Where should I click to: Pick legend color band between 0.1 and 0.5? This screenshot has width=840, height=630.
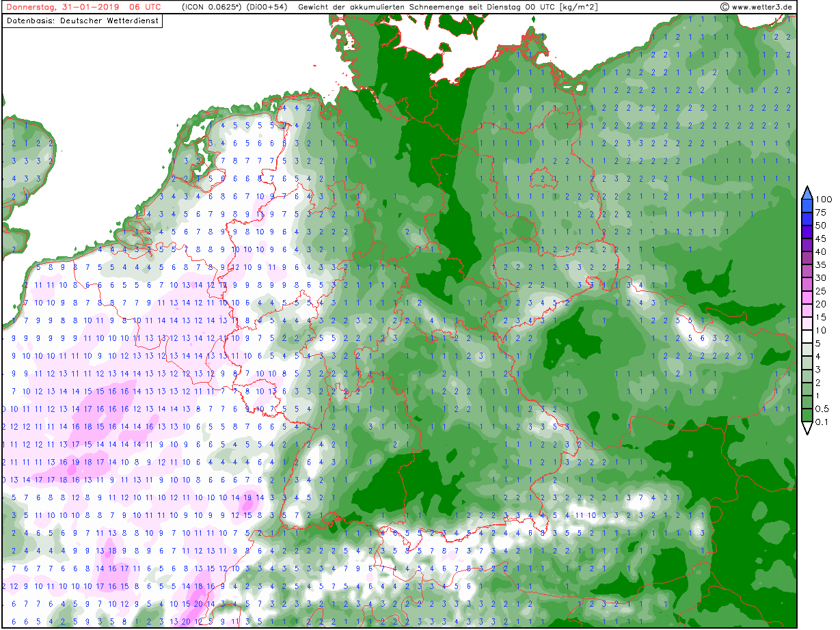point(807,415)
